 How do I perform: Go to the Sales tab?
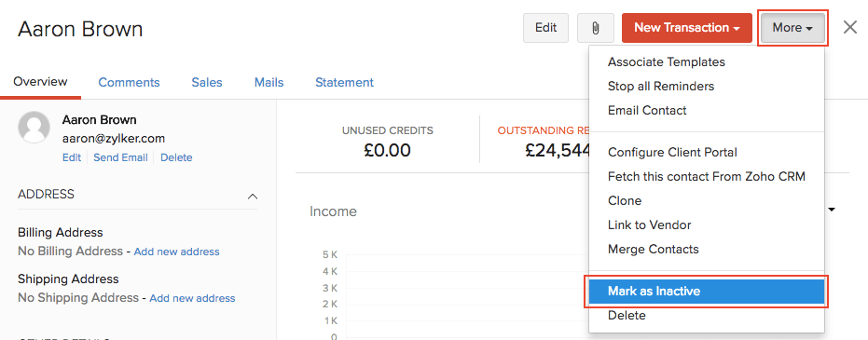tap(207, 82)
